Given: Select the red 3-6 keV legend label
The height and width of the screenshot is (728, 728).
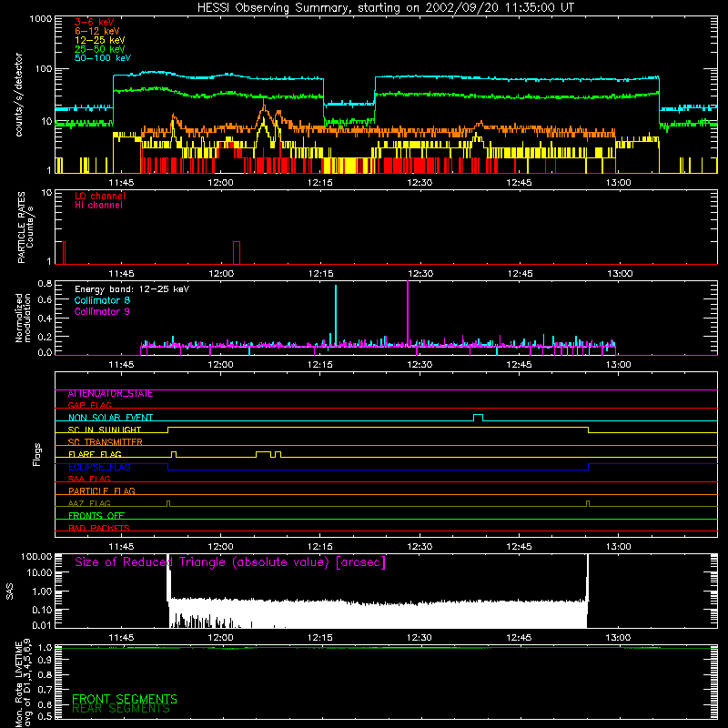Looking at the screenshot, I should (x=95, y=22).
